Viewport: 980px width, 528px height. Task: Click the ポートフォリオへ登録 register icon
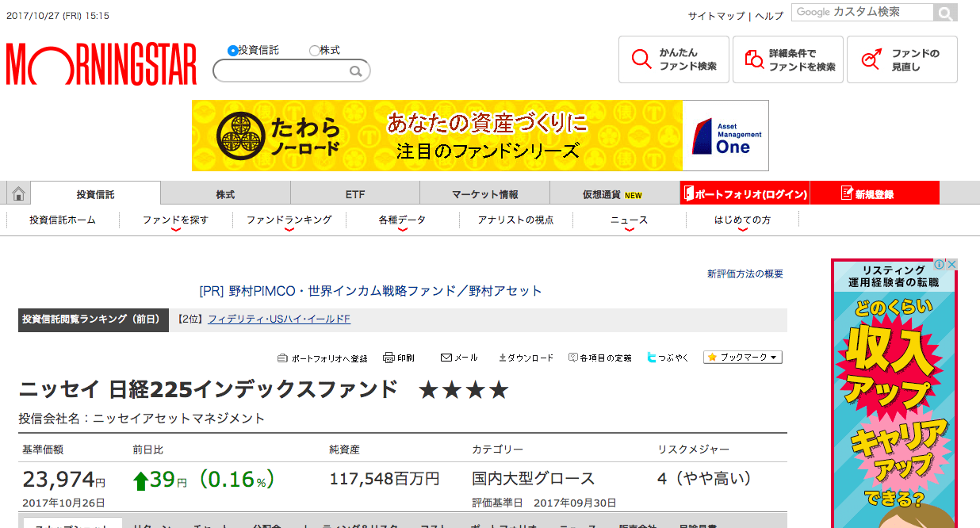[283, 357]
